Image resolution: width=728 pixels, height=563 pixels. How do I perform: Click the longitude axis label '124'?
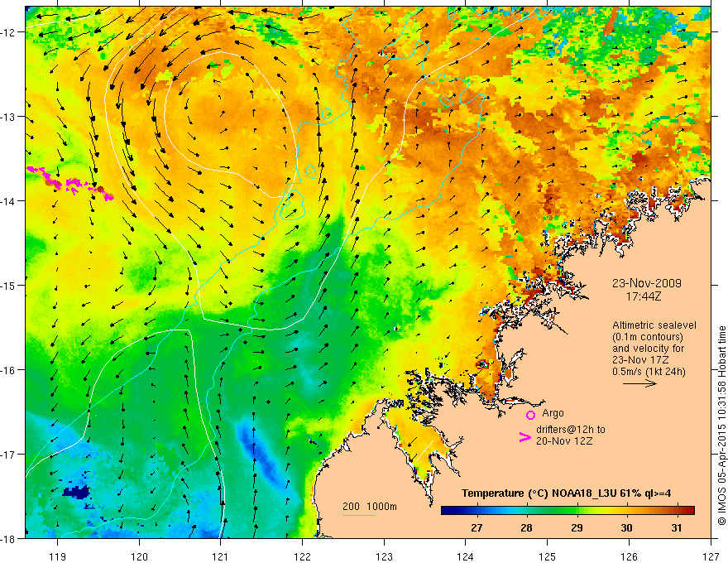coord(466,556)
